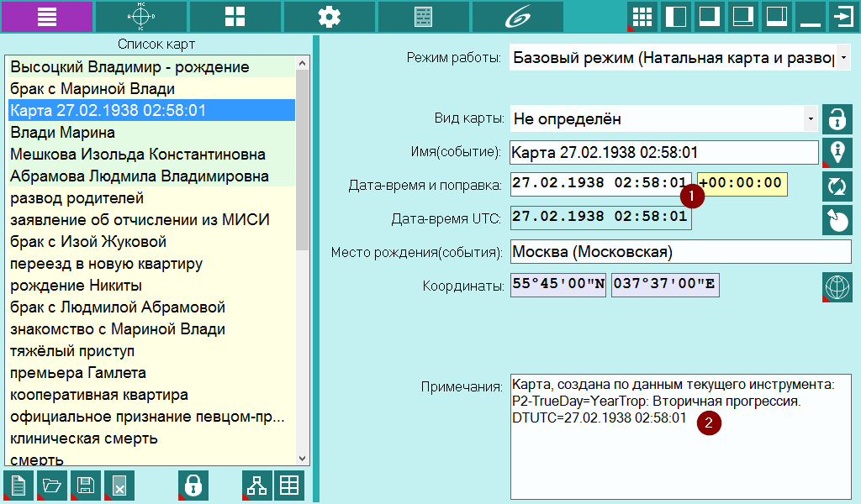The image size is (861, 504).
Task: Click the hierarchy tree diagram icon
Action: pyautogui.click(x=257, y=486)
